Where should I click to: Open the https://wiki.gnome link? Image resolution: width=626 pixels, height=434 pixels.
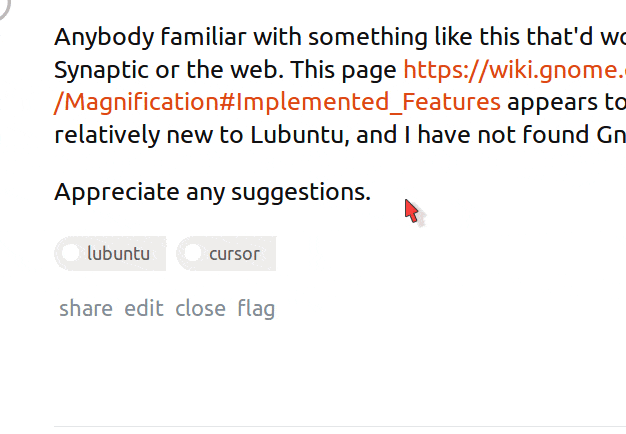[514, 70]
